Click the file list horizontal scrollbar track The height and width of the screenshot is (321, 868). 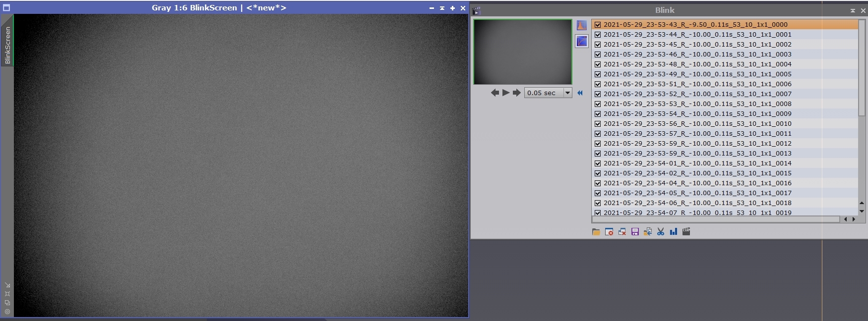(x=716, y=219)
